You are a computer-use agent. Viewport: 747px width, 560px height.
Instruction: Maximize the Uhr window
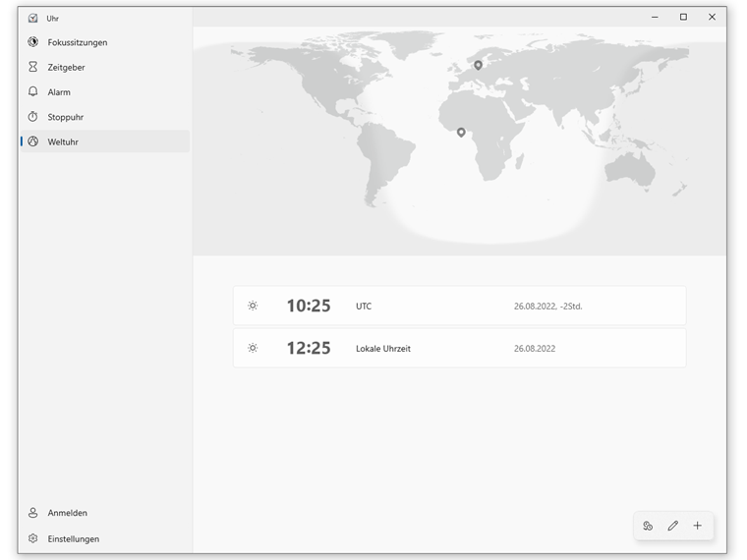(683, 17)
